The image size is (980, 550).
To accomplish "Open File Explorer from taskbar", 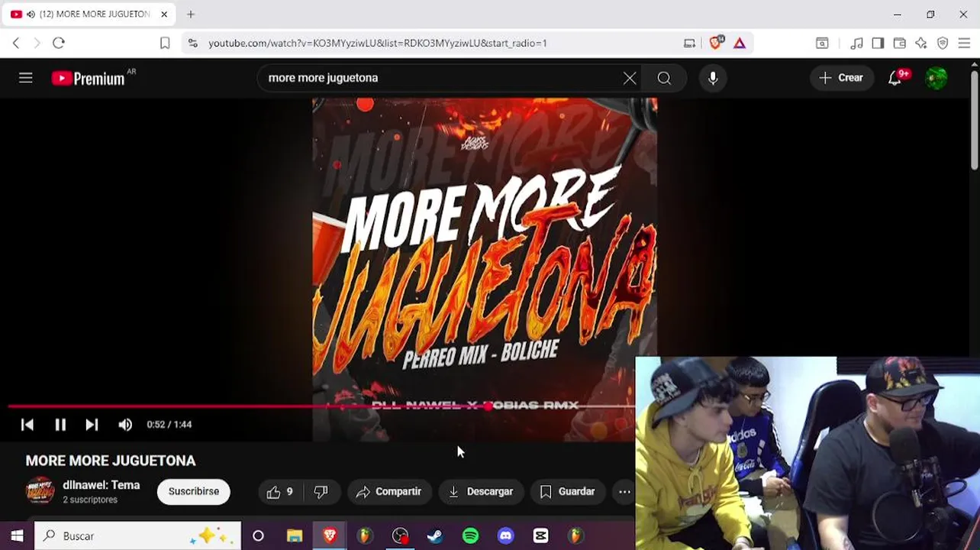I will (x=294, y=536).
